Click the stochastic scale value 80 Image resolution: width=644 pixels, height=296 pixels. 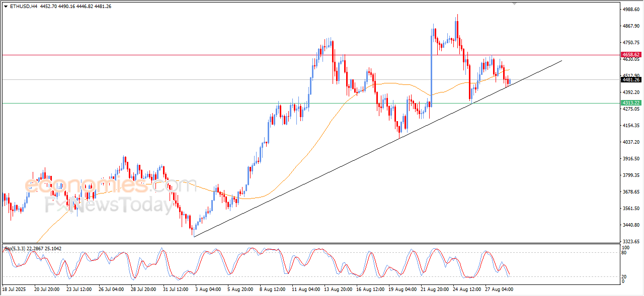tap(625, 253)
